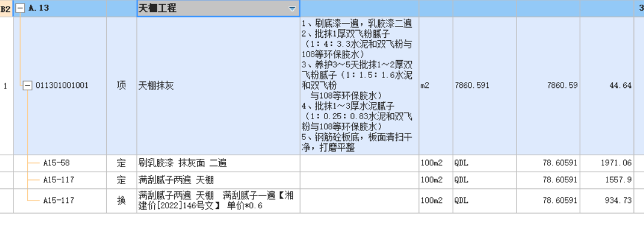The height and width of the screenshot is (229, 644).
Task: Select the A15-58 quota row code
Action: coord(57,163)
